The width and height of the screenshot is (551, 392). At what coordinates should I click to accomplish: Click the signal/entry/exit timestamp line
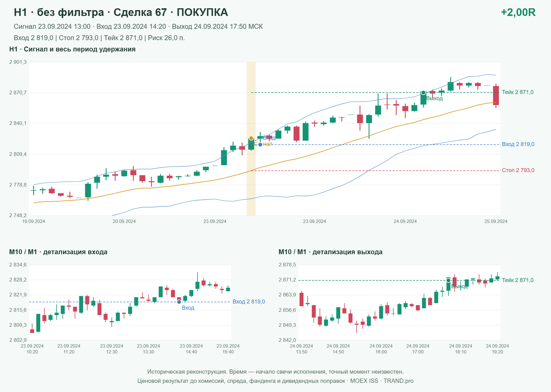(138, 27)
